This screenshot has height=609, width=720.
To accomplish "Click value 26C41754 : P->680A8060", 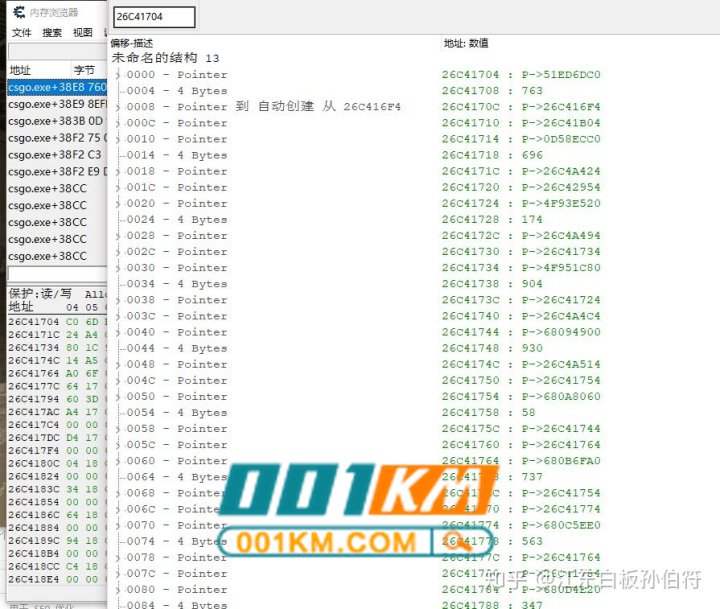I will pos(521,396).
